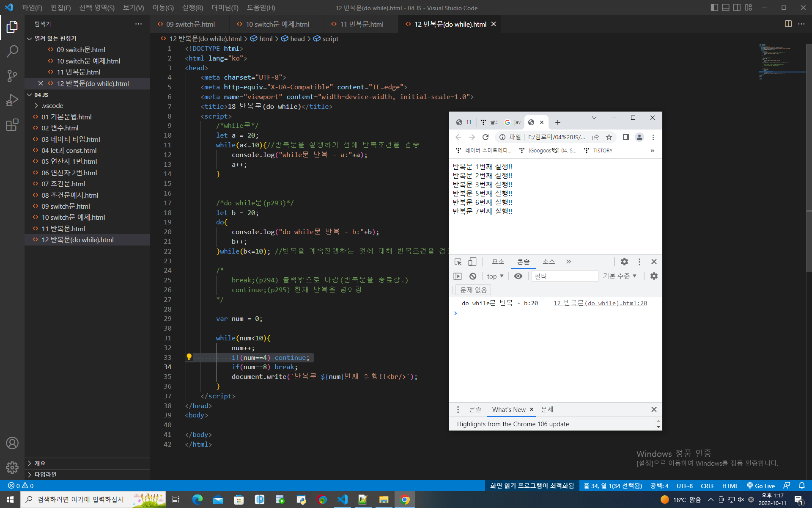Viewport: 812px width, 508px height.
Task: Toggle the primary side bar layout icon
Action: pos(714,8)
